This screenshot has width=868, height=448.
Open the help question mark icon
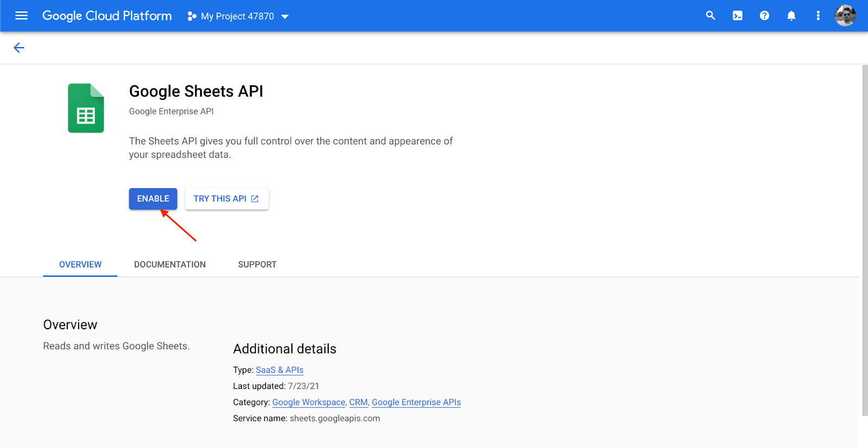[x=764, y=16]
